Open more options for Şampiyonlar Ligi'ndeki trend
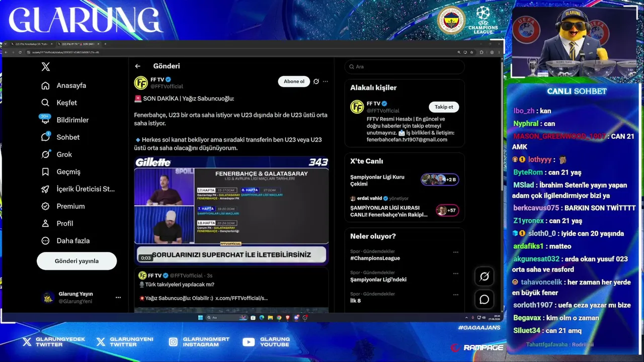The height and width of the screenshot is (362, 644). (x=456, y=274)
